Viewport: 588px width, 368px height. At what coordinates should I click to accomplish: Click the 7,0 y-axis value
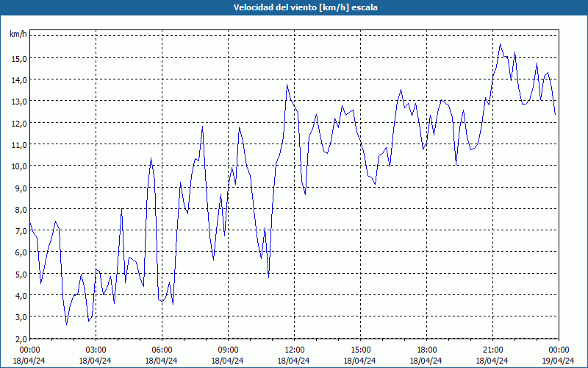tap(21, 231)
